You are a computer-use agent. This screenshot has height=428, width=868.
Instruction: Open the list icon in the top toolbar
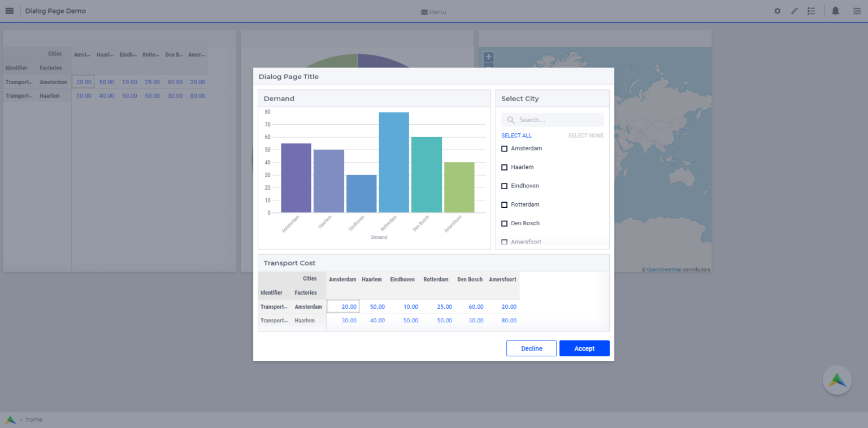(x=811, y=11)
